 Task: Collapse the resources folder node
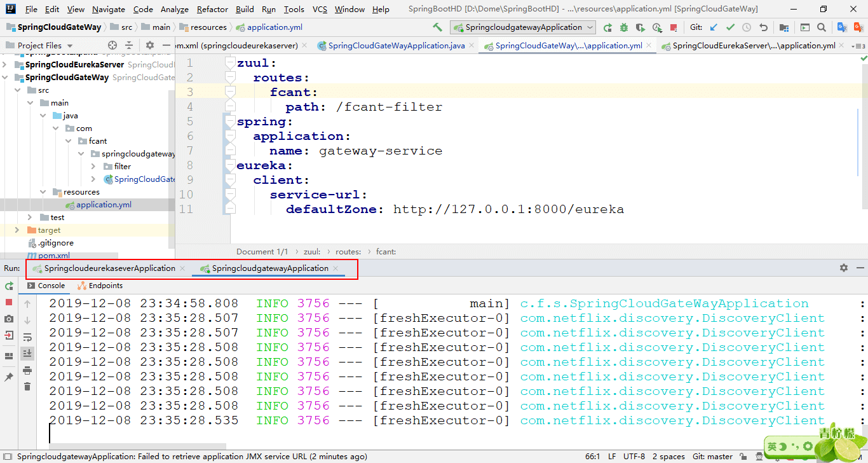(43, 192)
